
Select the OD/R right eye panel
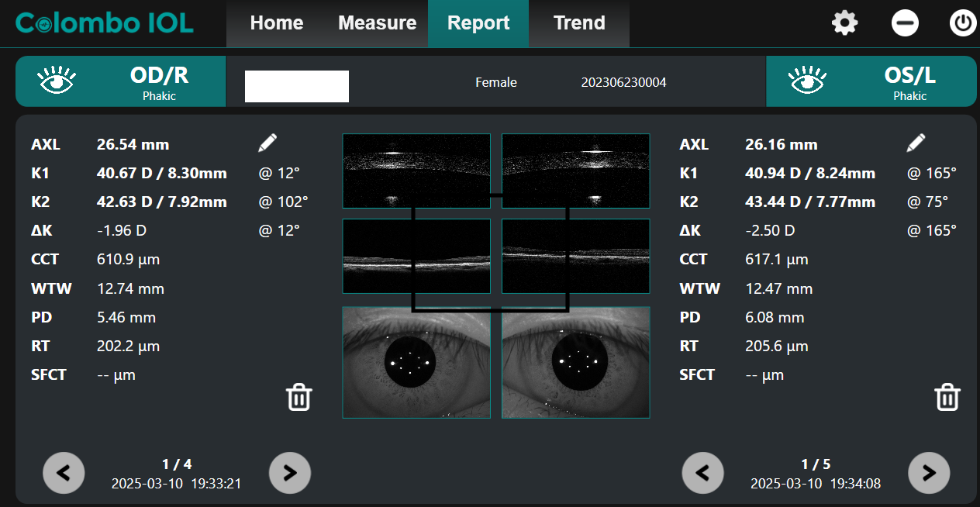point(121,81)
